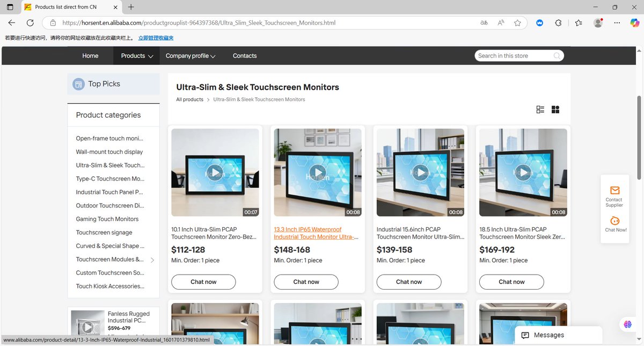Open Touch Kiosk Accessories category
The width and height of the screenshot is (644, 346).
110,286
